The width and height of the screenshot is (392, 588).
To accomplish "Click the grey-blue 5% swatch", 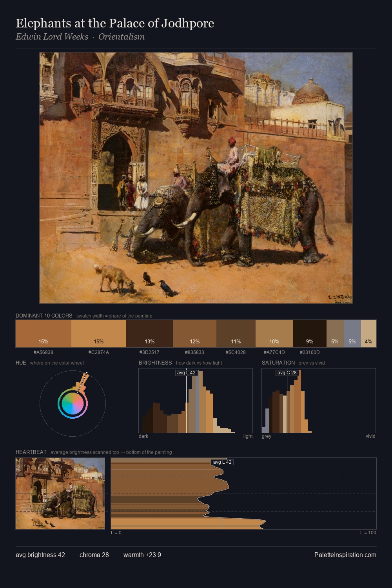I will click(352, 334).
